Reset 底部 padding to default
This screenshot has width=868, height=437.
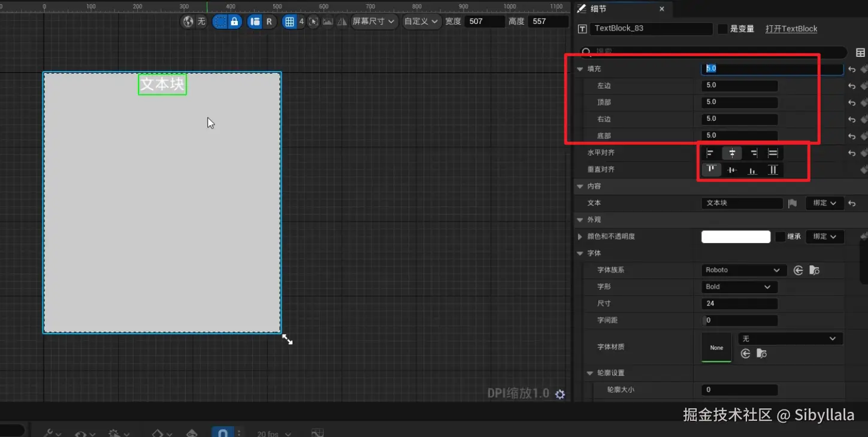coord(852,136)
